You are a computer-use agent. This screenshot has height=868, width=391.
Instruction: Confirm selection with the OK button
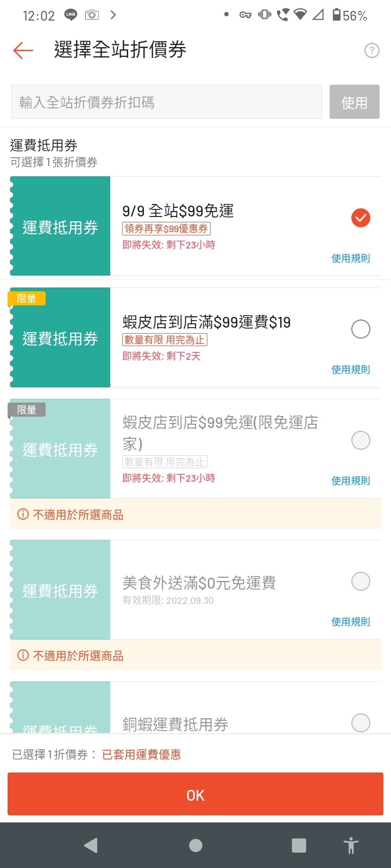coord(195,795)
